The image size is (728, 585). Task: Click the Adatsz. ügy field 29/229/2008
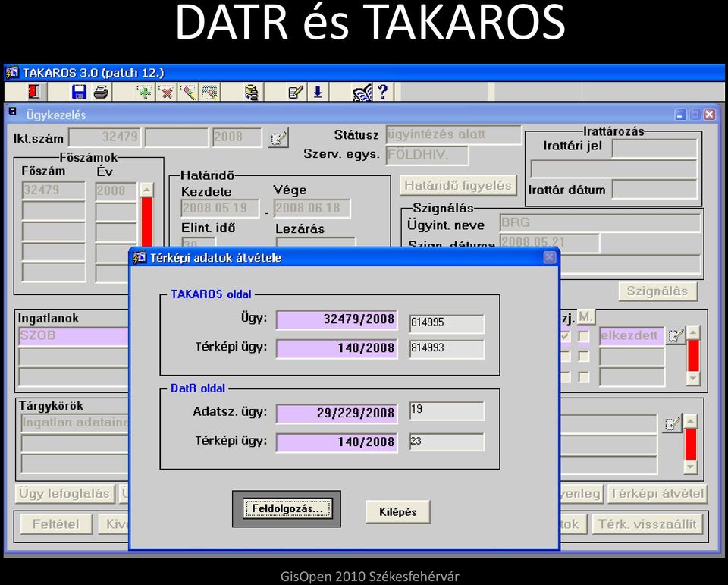(x=337, y=414)
